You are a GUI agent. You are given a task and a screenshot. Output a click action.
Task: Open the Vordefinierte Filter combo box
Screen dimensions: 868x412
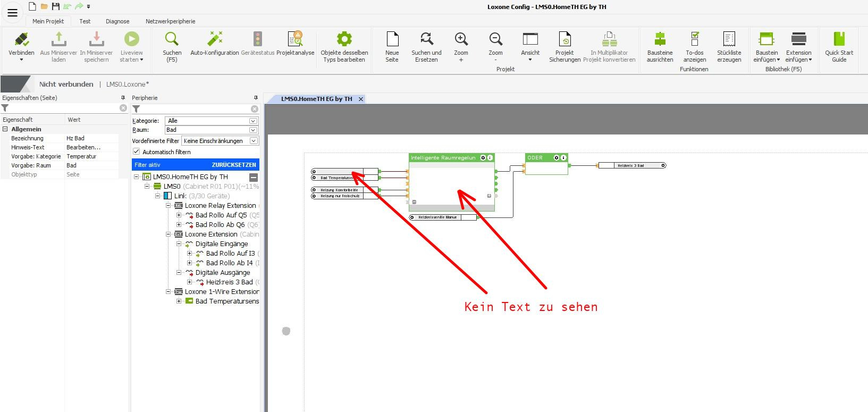tap(220, 141)
